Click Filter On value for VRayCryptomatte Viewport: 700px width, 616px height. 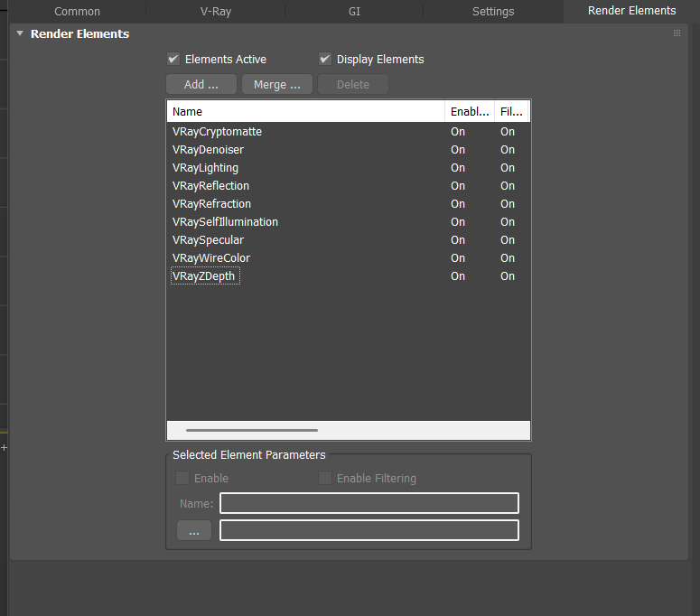(507, 132)
